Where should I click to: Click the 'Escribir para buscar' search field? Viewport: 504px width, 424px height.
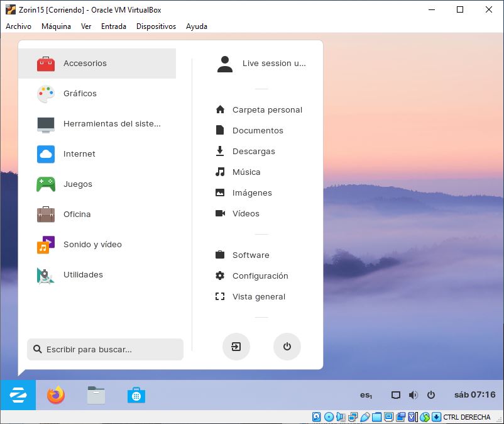click(x=106, y=350)
